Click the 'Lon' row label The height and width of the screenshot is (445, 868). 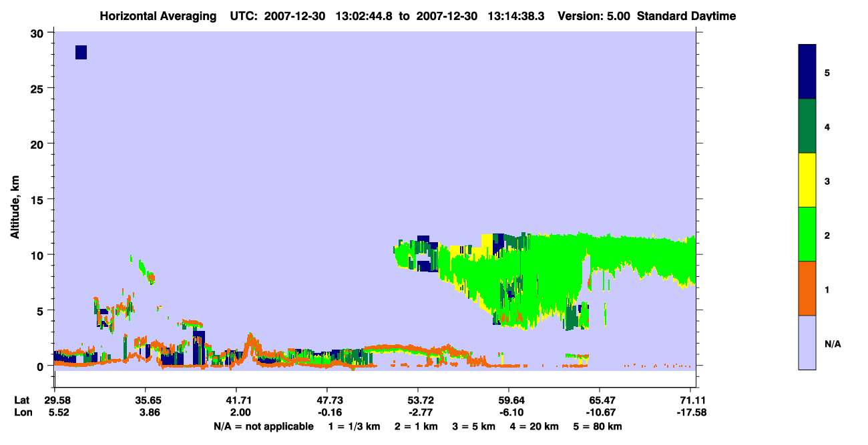click(x=22, y=413)
